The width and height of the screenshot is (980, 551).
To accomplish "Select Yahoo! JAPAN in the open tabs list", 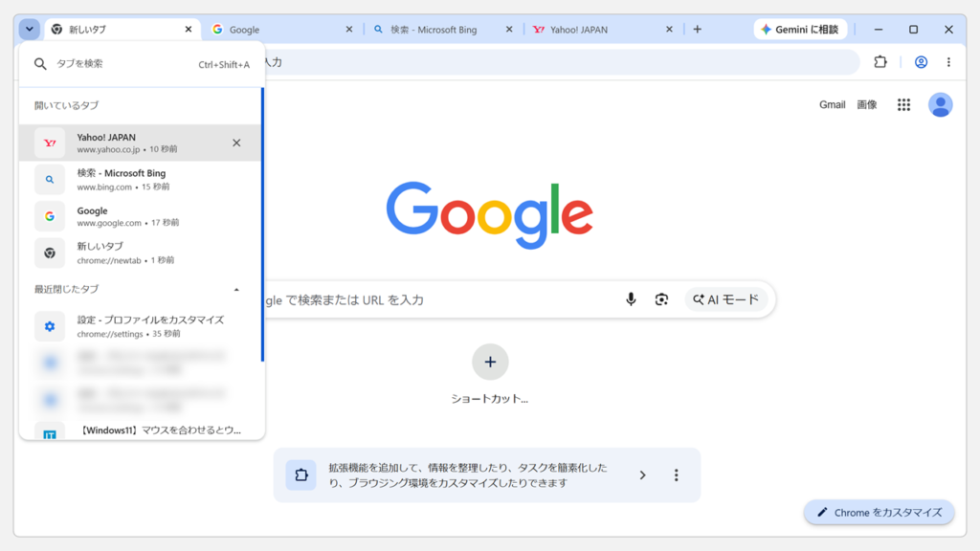I will point(141,143).
